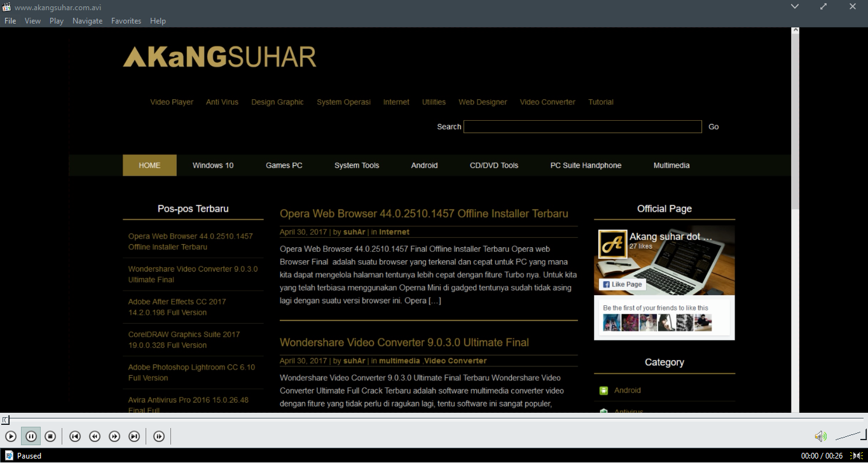Click the highlighted Pause button

31,436
